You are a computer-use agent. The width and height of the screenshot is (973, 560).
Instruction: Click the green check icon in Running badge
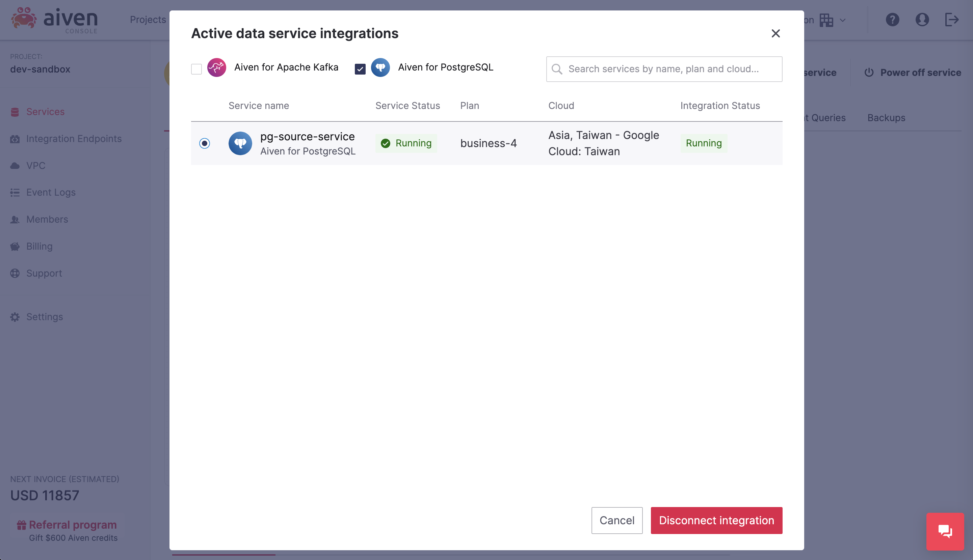click(x=385, y=143)
